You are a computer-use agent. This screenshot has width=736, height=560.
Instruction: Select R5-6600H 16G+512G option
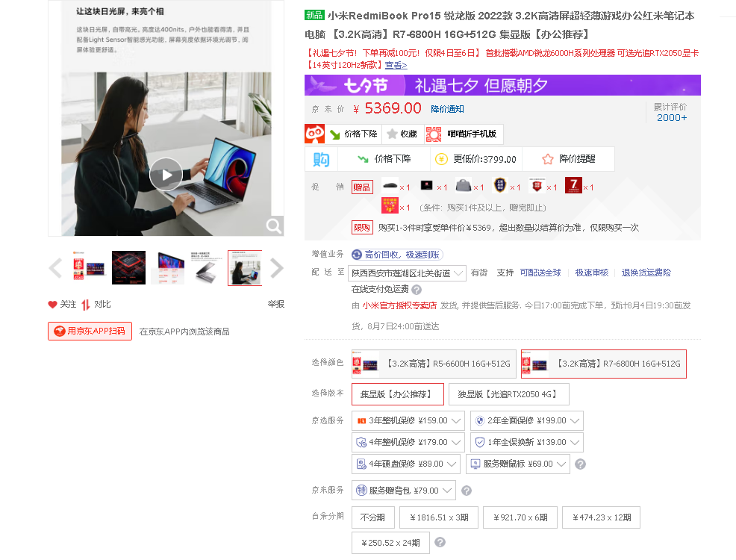[x=434, y=364]
